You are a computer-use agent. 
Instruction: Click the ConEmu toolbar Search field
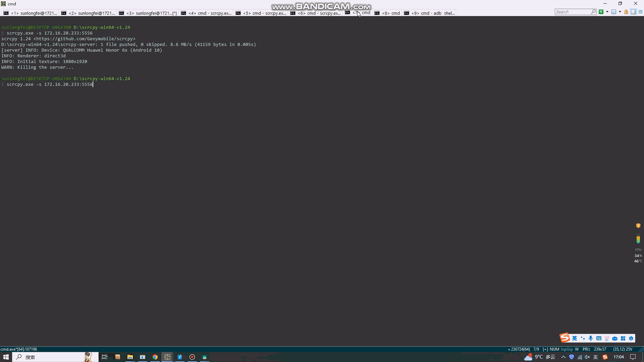[573, 12]
